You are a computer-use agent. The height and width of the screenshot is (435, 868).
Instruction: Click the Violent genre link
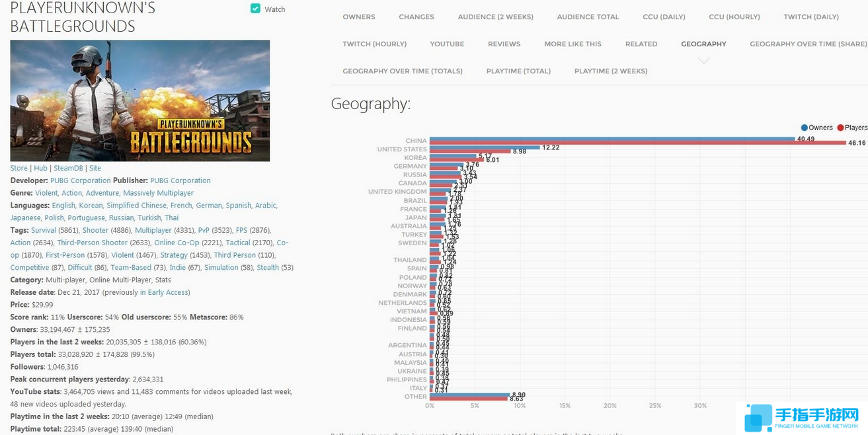coord(46,193)
